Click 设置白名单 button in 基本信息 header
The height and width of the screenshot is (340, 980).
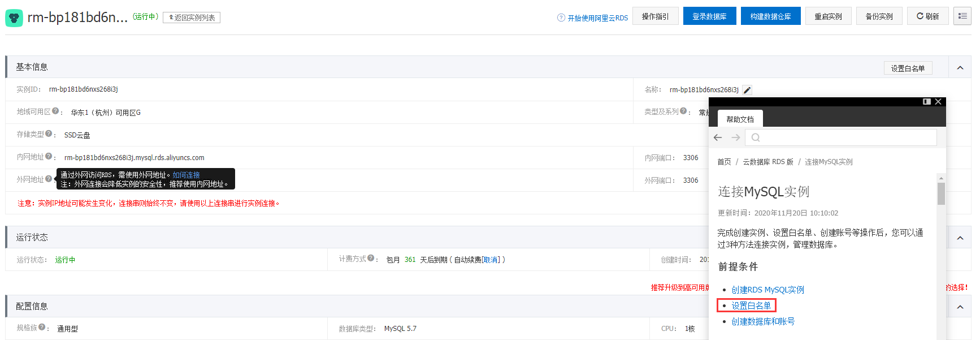(x=908, y=68)
